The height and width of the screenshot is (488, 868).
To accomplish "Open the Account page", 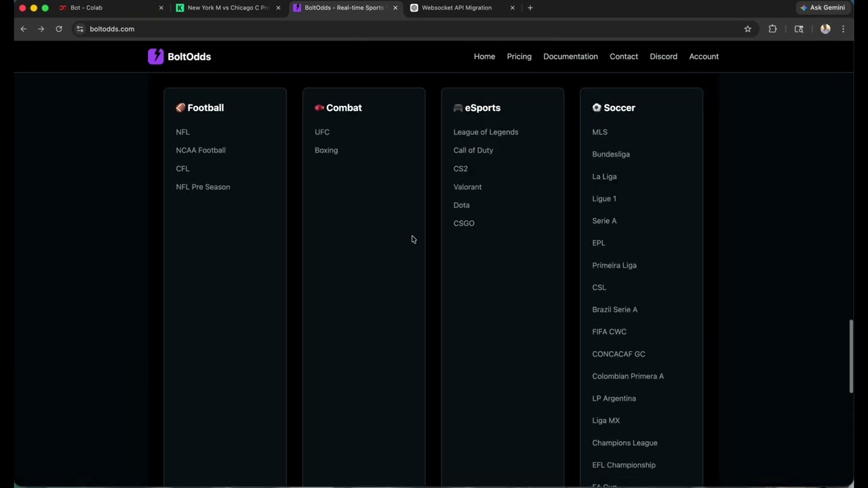I will 704,56.
